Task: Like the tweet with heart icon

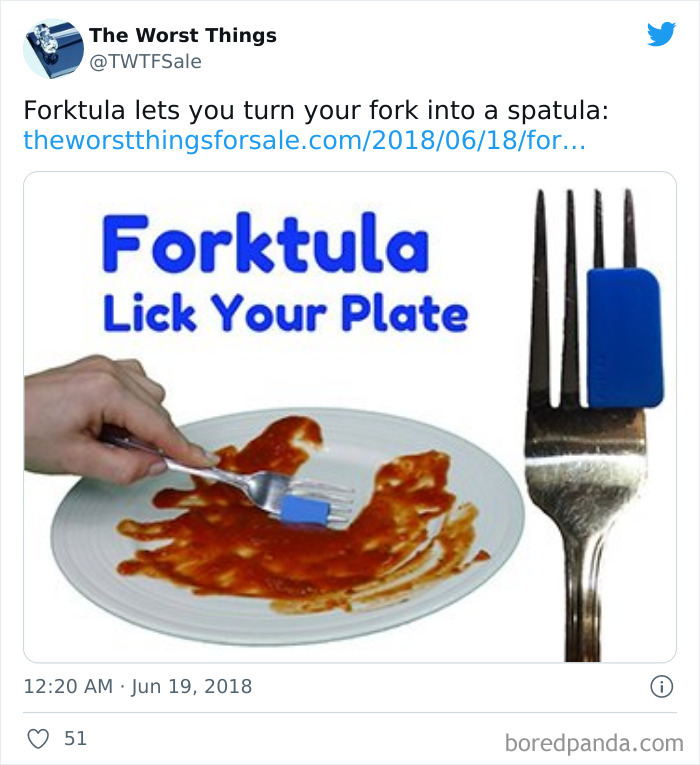Action: tap(38, 739)
